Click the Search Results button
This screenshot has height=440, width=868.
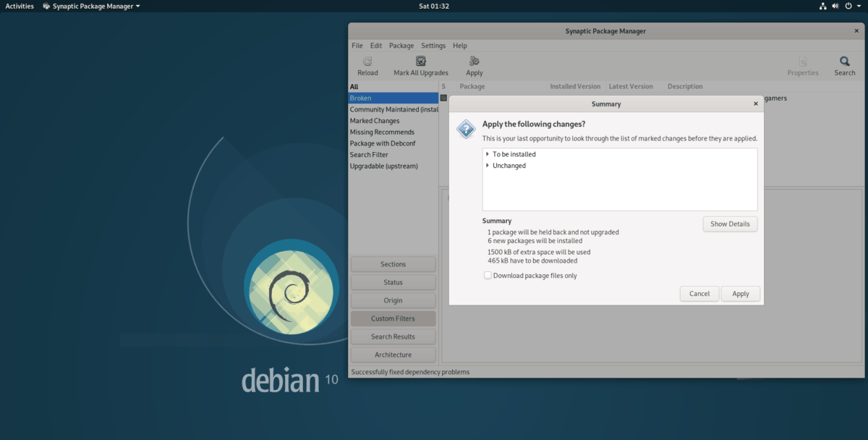pos(393,337)
